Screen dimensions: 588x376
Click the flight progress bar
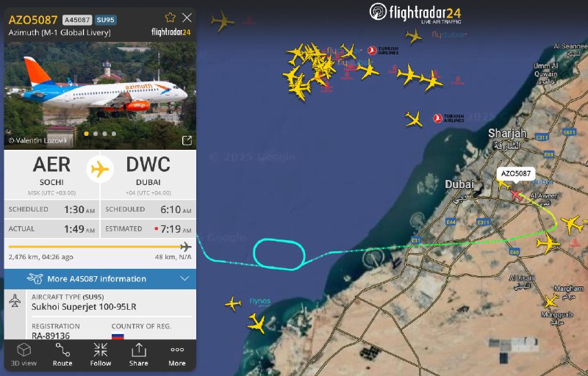pyautogui.click(x=100, y=247)
